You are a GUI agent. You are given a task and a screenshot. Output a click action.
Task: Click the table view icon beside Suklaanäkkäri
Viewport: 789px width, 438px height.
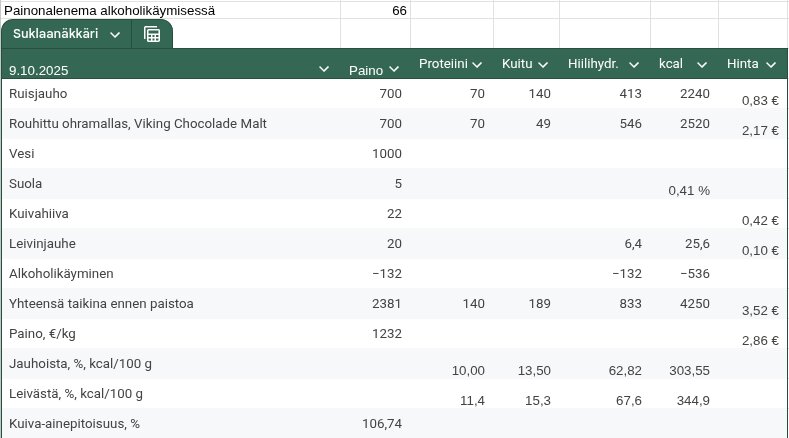click(x=152, y=34)
